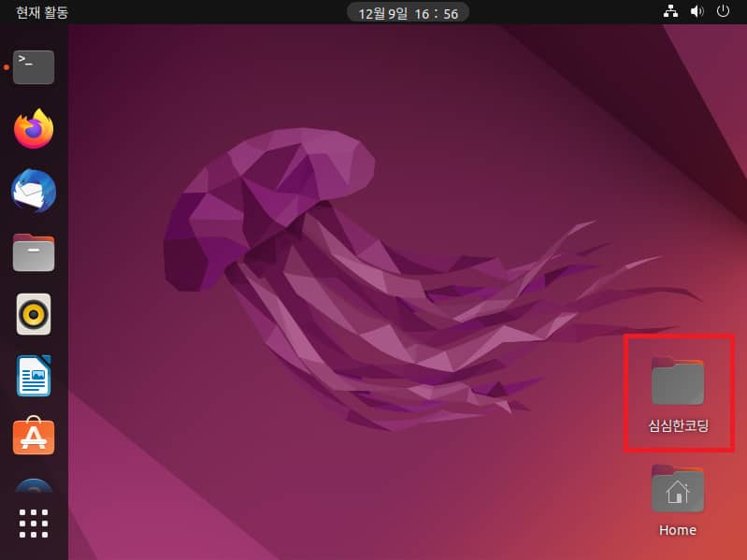Open LibreOffice Writer

tap(34, 376)
